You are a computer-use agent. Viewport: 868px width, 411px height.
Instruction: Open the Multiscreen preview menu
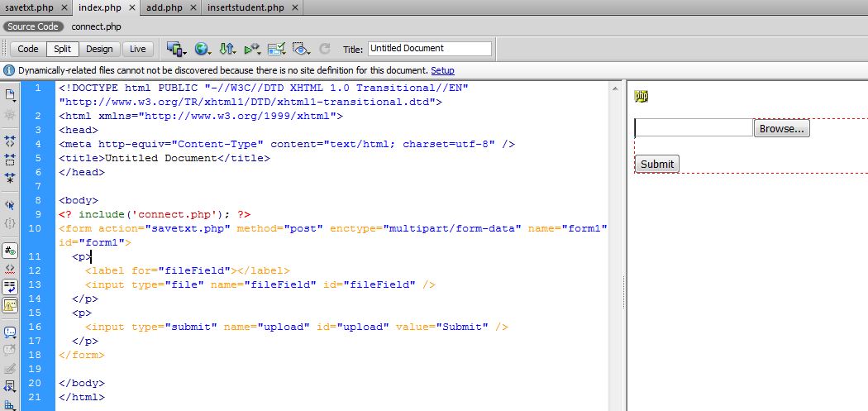pyautogui.click(x=177, y=50)
